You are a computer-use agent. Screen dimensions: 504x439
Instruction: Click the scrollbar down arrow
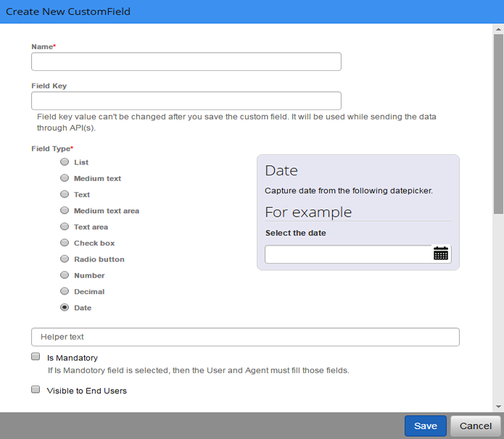coord(498,406)
